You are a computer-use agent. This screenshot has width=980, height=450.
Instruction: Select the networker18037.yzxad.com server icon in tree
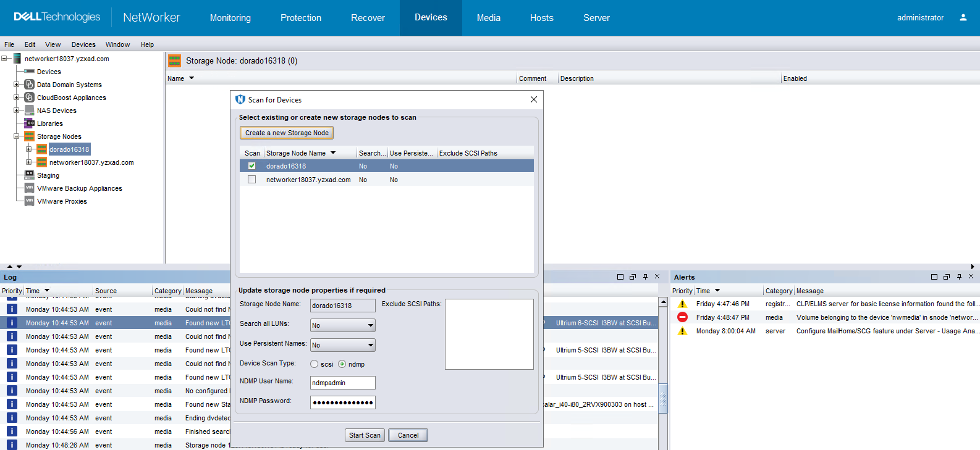[17, 59]
